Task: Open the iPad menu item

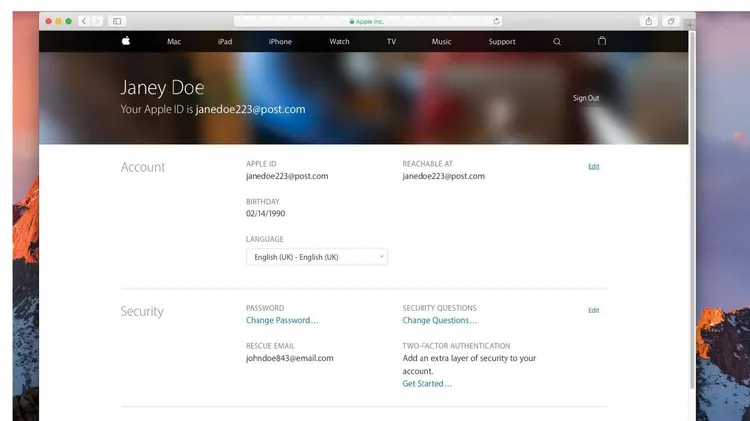Action: (225, 42)
